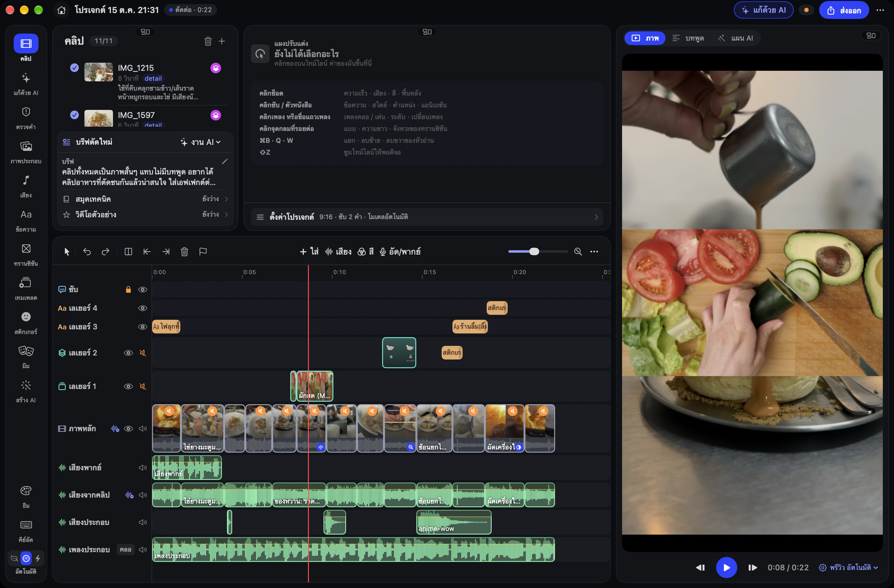894x588 pixels.
Task: Unmute the เลเยอร์ 2 track speaker icon
Action: (143, 353)
